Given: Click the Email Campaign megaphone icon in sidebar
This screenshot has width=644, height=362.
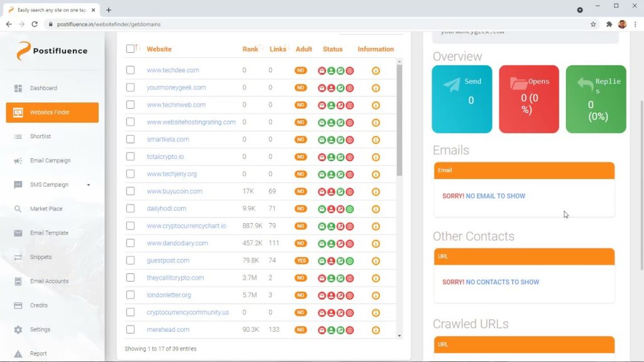Looking at the screenshot, I should 18,161.
